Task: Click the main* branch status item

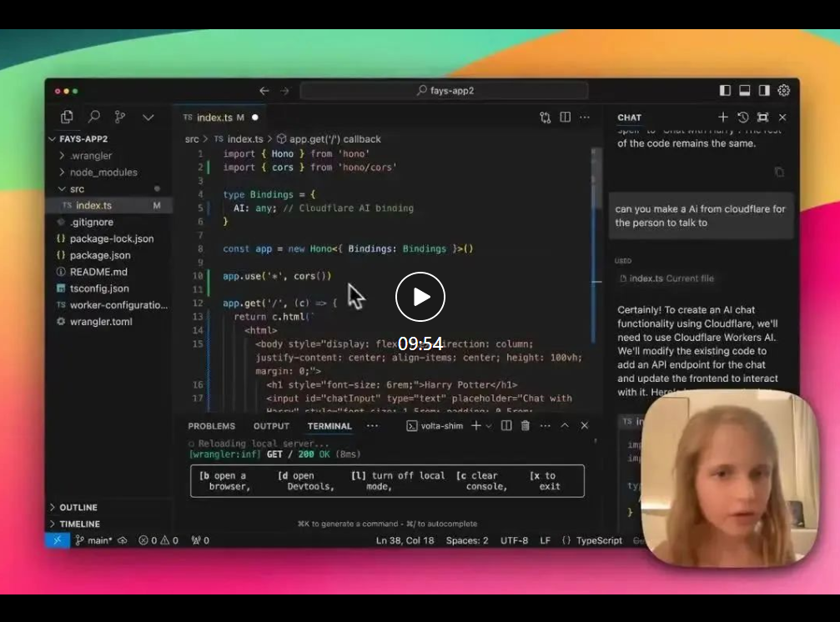Action: tap(93, 540)
